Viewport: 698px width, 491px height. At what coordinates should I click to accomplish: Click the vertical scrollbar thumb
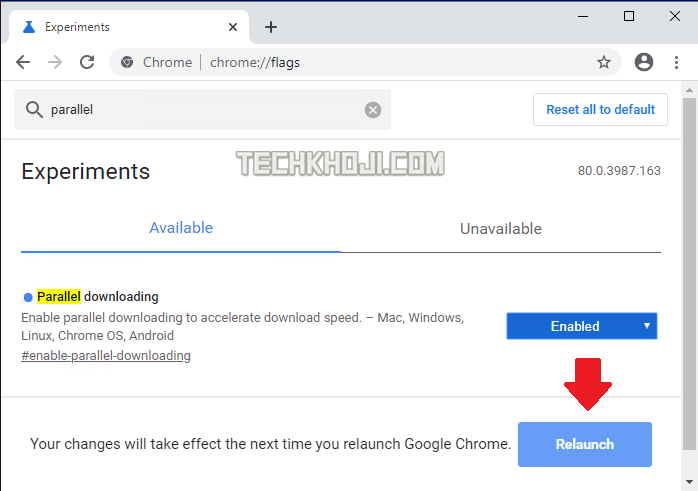(x=689, y=274)
